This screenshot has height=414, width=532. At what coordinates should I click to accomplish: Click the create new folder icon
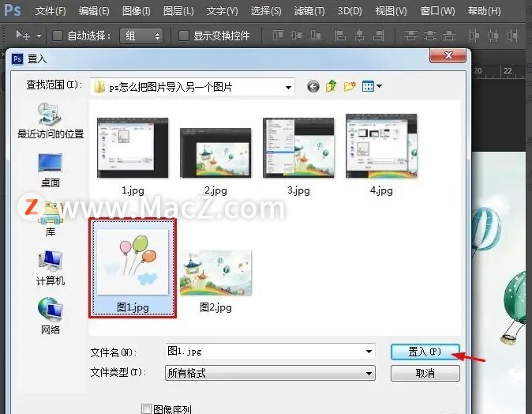[350, 86]
